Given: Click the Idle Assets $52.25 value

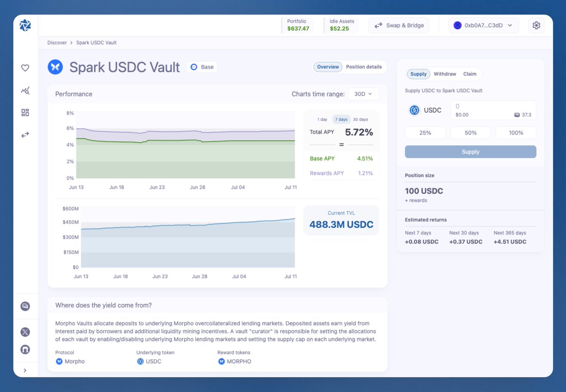Looking at the screenshot, I should (x=339, y=28).
